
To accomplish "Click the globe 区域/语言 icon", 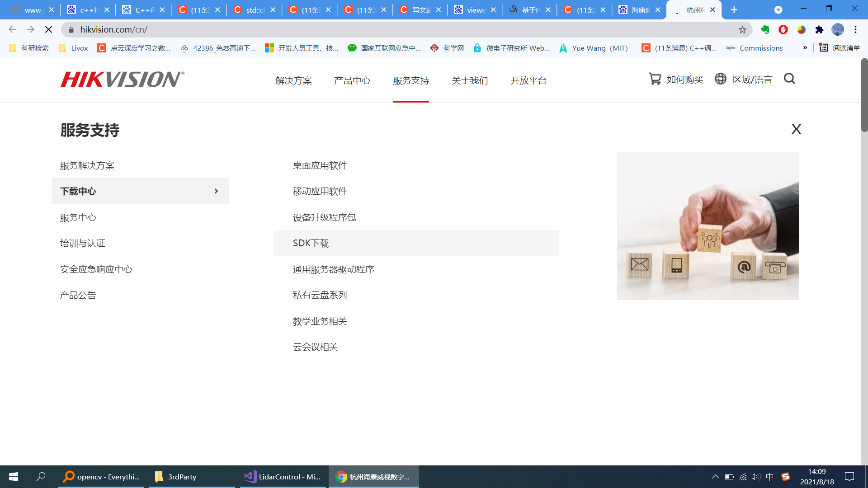I will [x=720, y=79].
